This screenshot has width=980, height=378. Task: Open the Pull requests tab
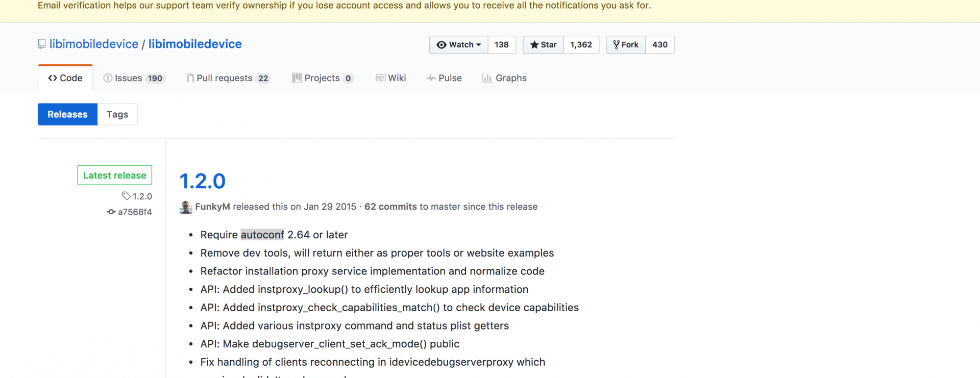[x=228, y=78]
